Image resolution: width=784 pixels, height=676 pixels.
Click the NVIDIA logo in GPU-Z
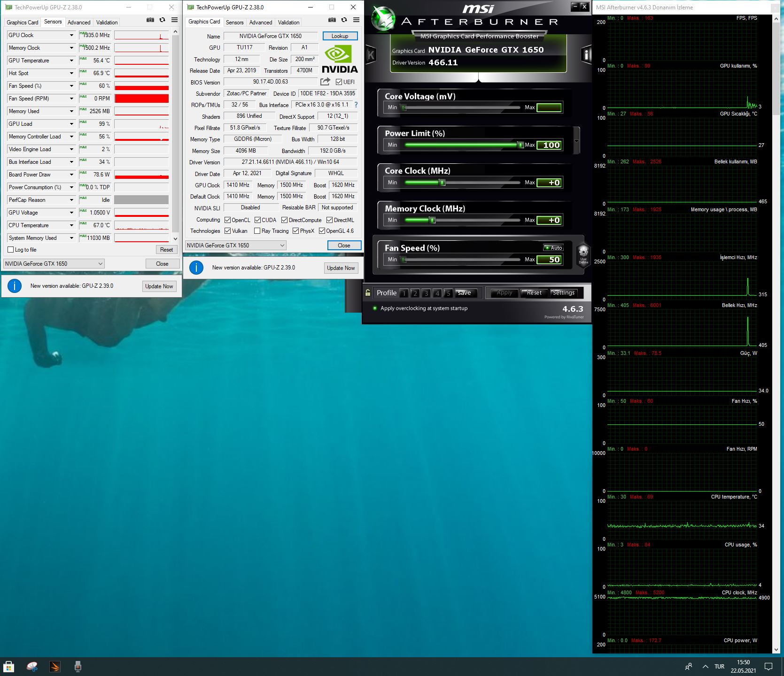[340, 60]
